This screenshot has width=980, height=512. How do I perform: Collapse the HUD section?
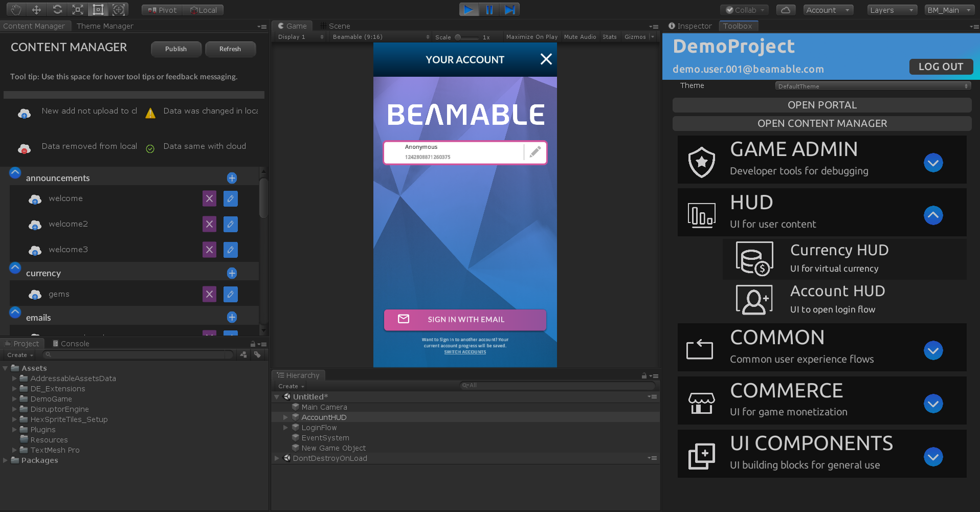pyautogui.click(x=933, y=215)
